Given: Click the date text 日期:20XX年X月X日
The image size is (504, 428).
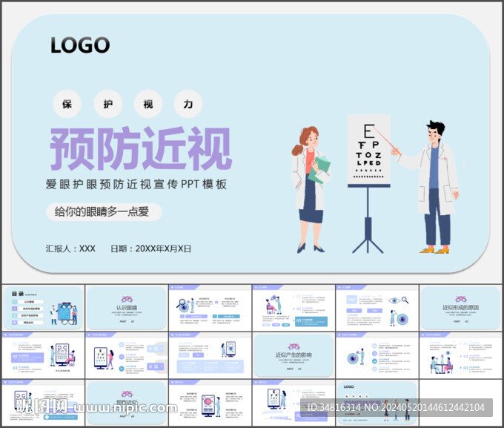Looking at the screenshot, I should coord(150,248).
